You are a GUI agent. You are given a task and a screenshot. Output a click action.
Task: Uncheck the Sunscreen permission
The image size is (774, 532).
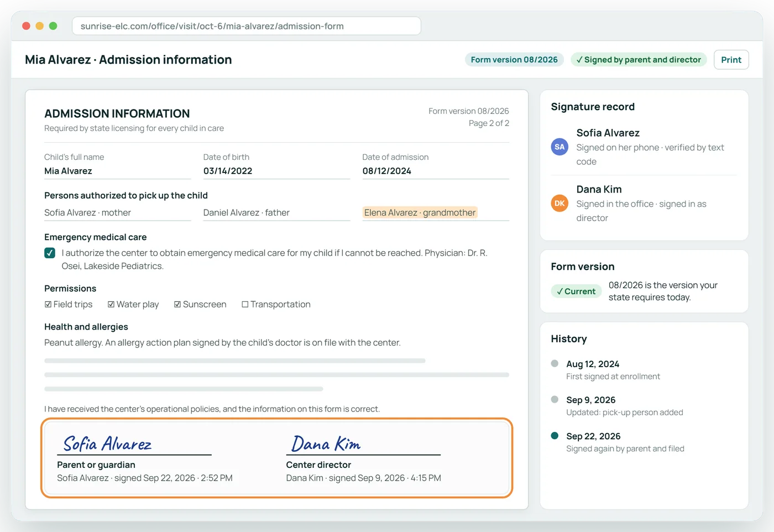[177, 304]
